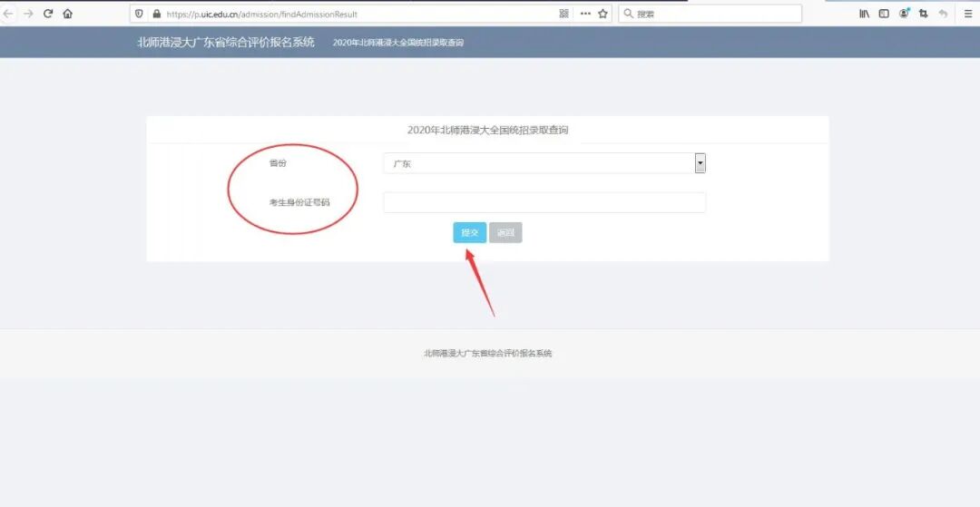
Task: Open the tracking protection shield icon
Action: [x=140, y=14]
